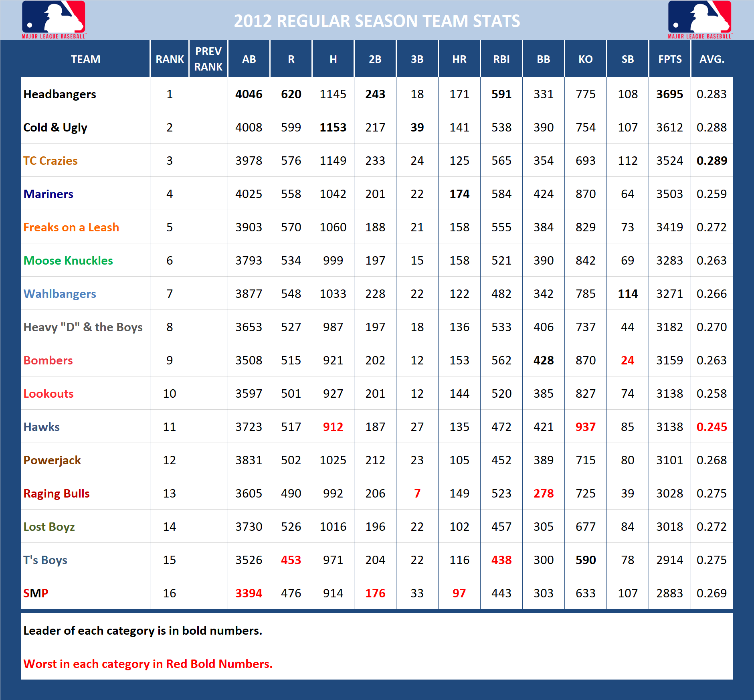This screenshot has height=700, width=754.
Task: Click the bold 3695 FPTS value for Headbangers
Action: coord(669,94)
